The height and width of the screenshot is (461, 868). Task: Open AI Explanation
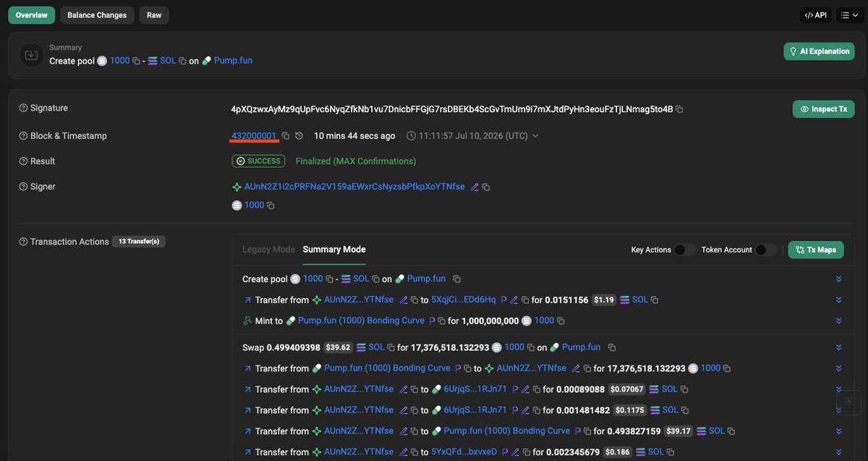820,51
